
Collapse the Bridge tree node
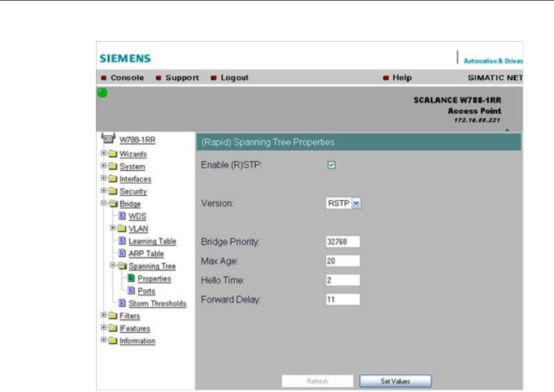pyautogui.click(x=104, y=203)
